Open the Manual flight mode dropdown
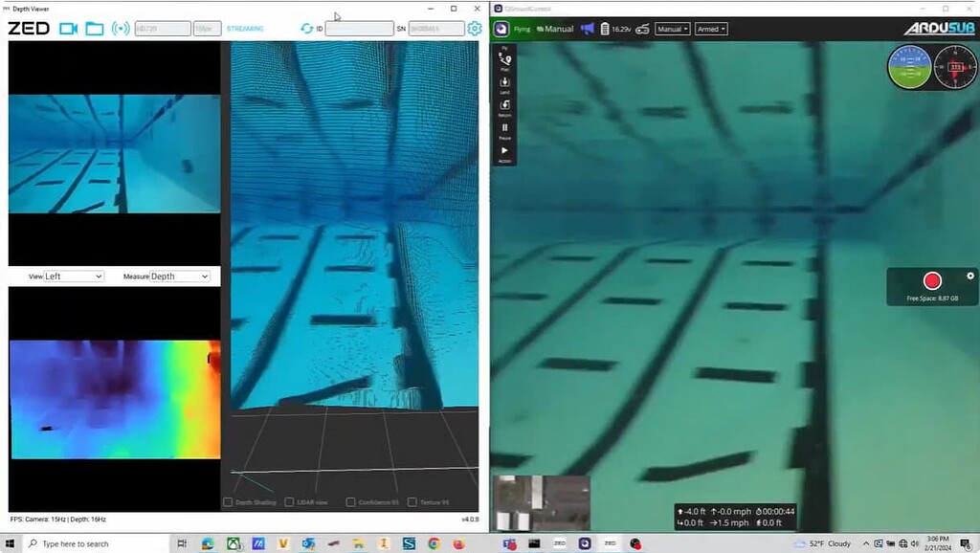This screenshot has width=980, height=553. point(673,29)
